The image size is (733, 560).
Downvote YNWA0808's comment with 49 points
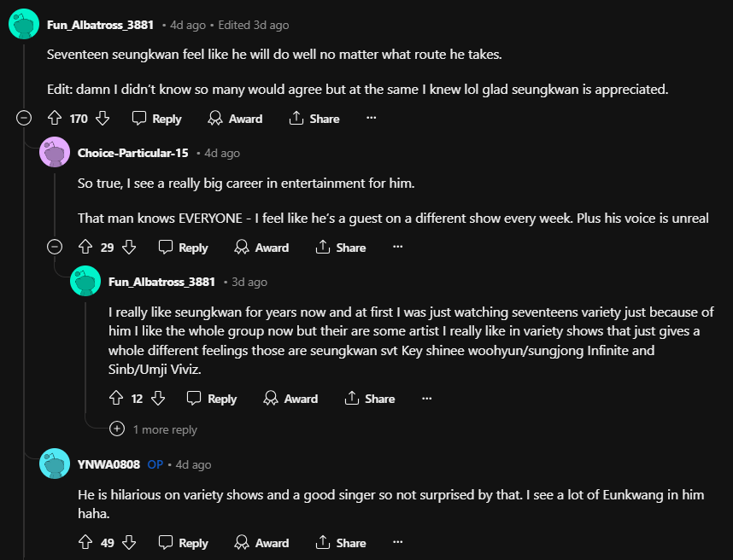pyautogui.click(x=129, y=543)
